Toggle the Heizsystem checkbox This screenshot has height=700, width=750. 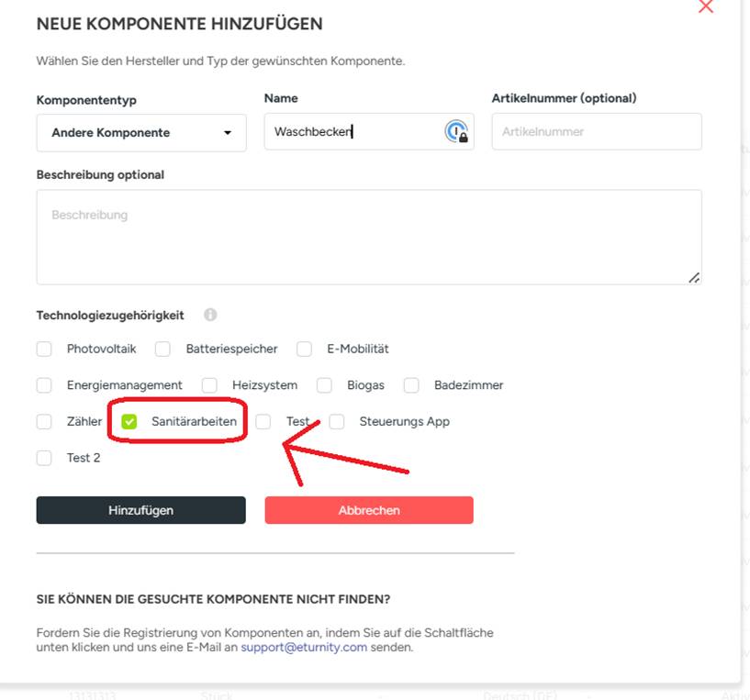[209, 385]
